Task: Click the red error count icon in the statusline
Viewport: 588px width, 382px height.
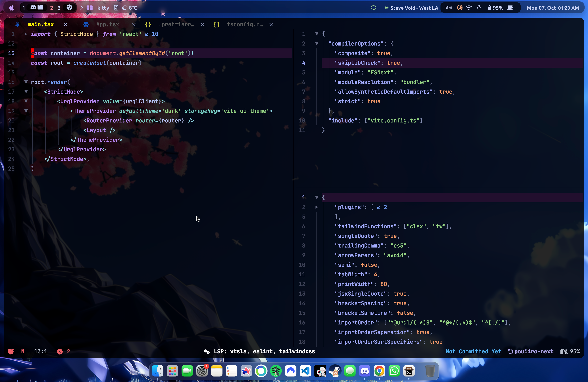Action: [x=60, y=351]
